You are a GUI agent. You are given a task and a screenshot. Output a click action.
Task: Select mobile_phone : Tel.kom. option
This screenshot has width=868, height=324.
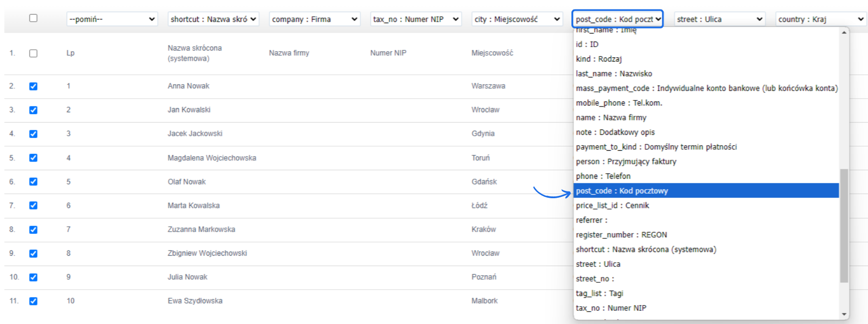point(706,103)
